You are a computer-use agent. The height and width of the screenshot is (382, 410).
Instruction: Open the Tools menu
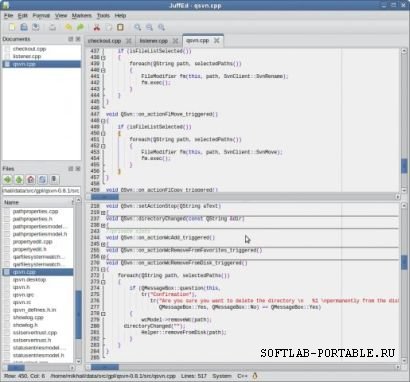(103, 16)
